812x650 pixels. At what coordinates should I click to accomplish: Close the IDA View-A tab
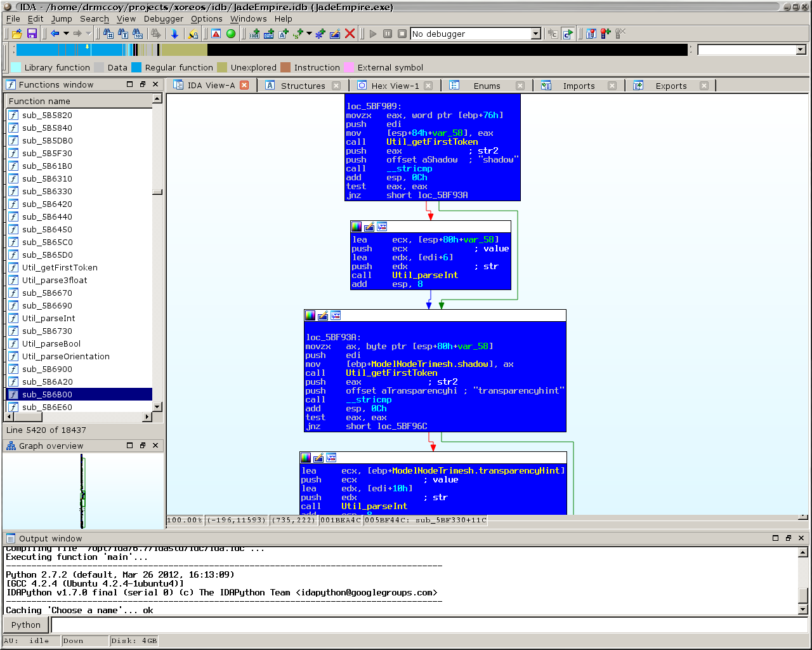(x=244, y=85)
